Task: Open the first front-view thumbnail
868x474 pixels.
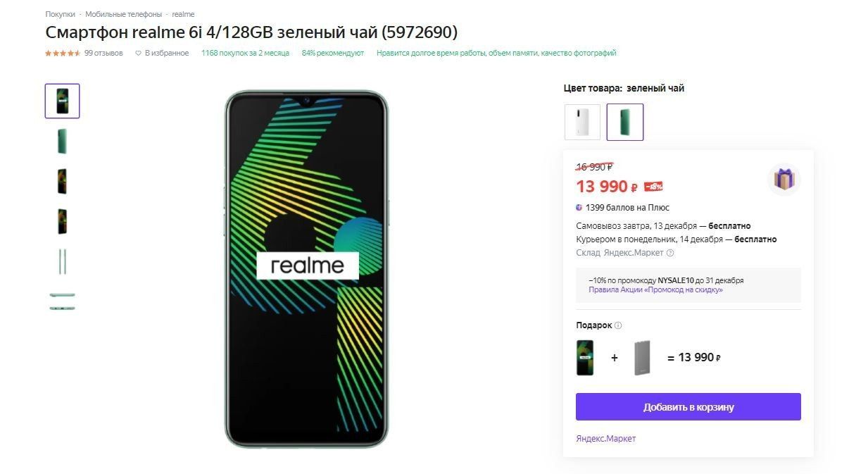Action: tap(63, 101)
